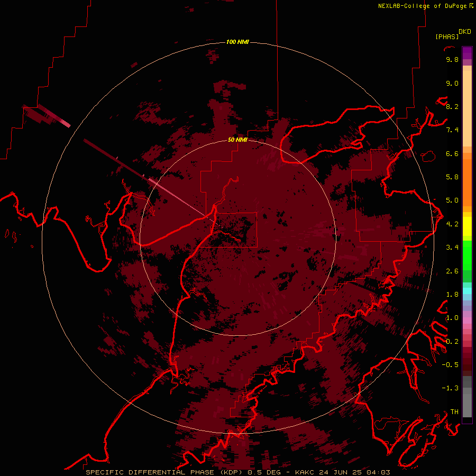Click the DKD label above the color scale

(464, 32)
